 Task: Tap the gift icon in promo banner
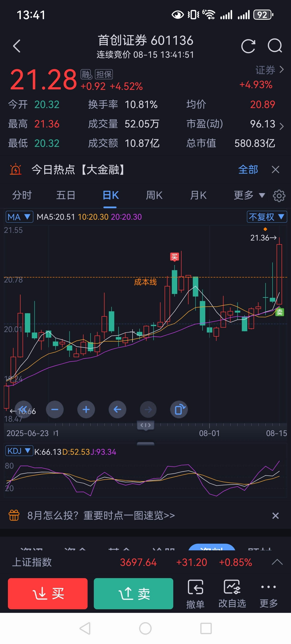pyautogui.click(x=14, y=515)
